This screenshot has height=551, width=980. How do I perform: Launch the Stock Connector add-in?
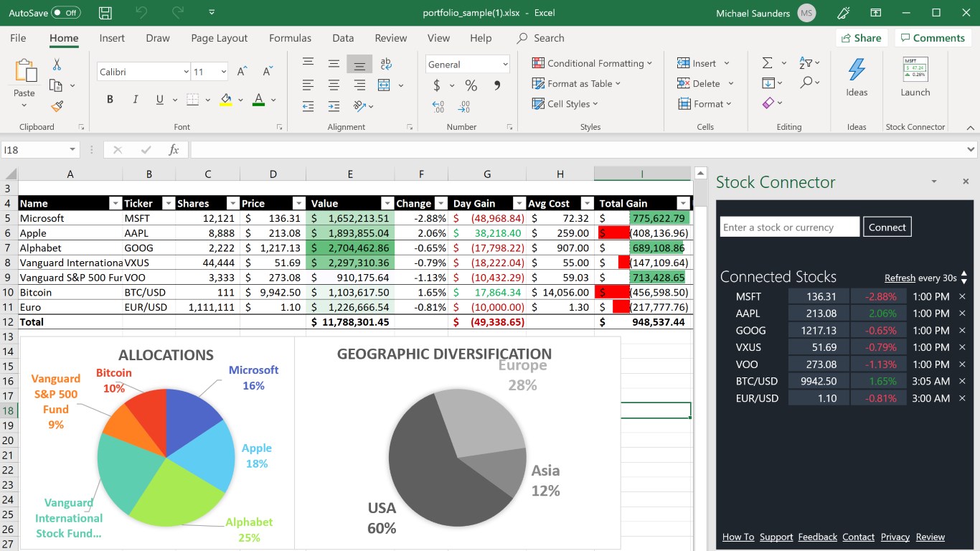coord(915,77)
